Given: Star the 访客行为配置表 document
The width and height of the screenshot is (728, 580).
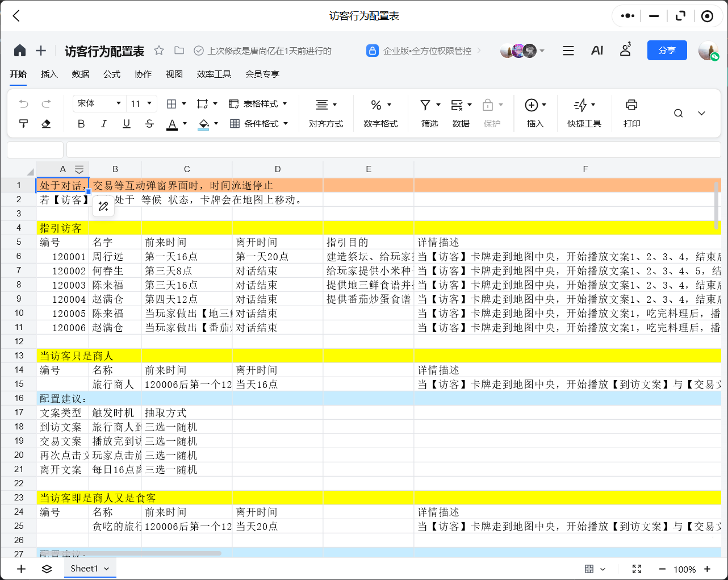Looking at the screenshot, I should [159, 51].
